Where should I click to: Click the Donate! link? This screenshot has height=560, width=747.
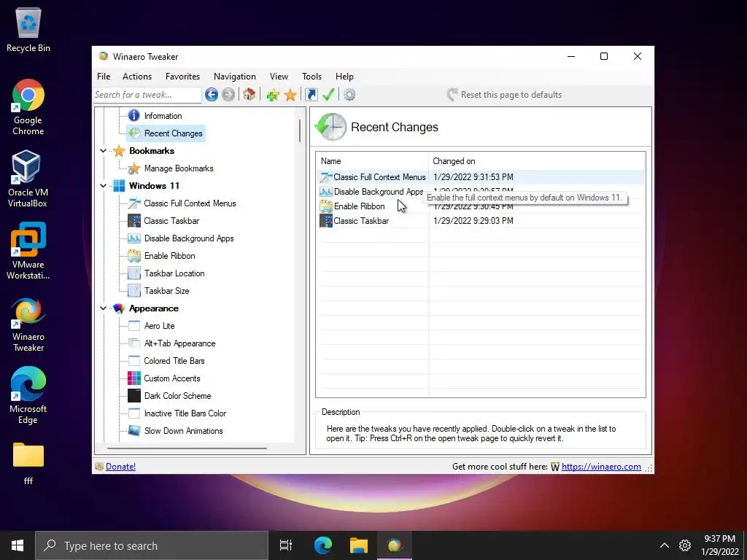tap(120, 467)
